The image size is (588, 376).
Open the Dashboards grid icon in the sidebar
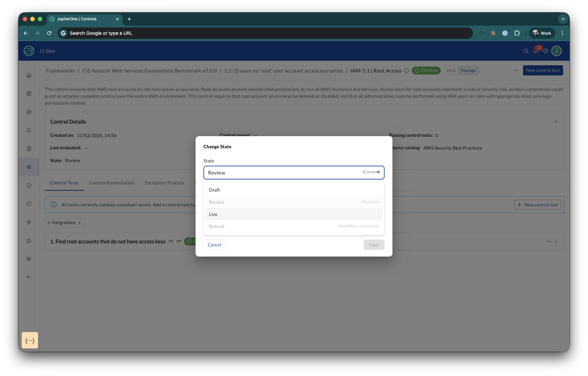pos(29,93)
